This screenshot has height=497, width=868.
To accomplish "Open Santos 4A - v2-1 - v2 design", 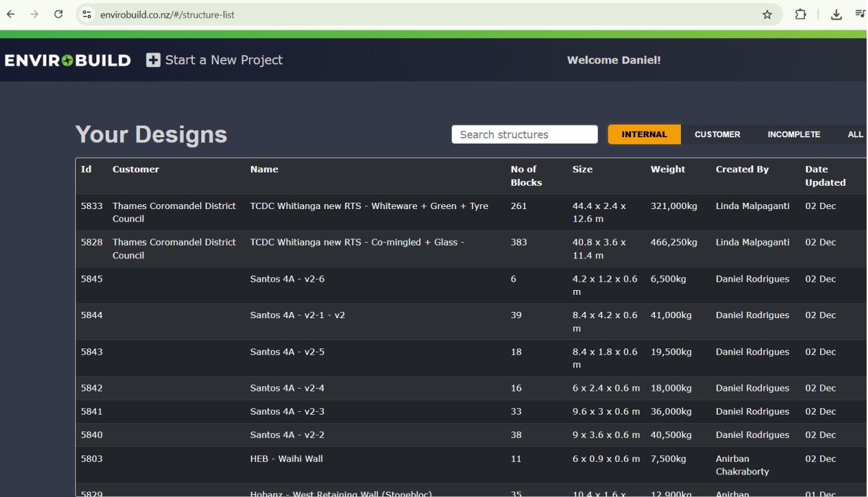I will [x=298, y=315].
